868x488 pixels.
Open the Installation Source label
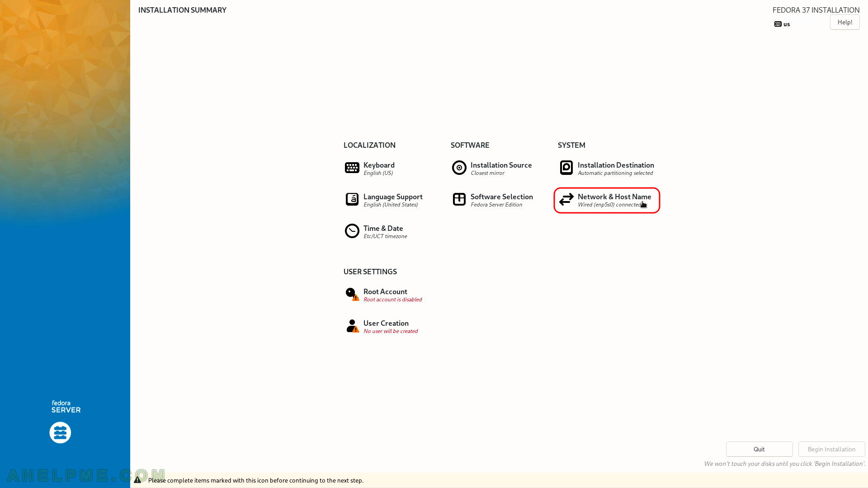tap(501, 165)
